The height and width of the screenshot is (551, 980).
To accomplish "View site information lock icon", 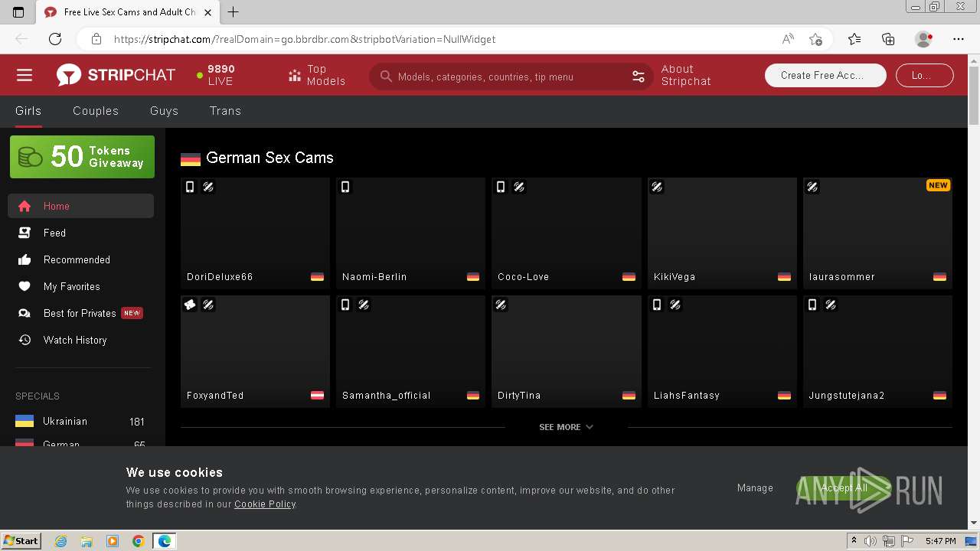I will (96, 39).
